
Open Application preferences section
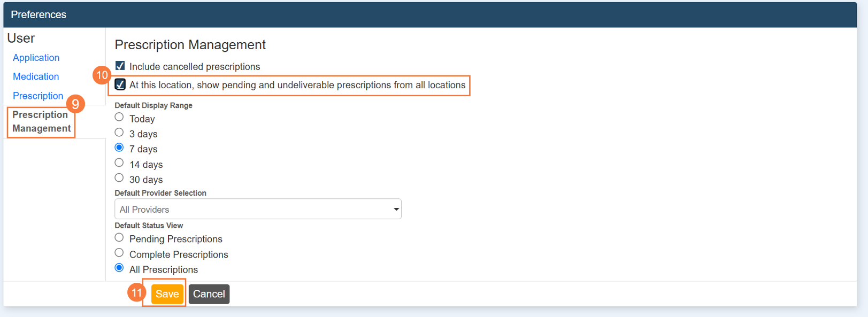pos(36,58)
